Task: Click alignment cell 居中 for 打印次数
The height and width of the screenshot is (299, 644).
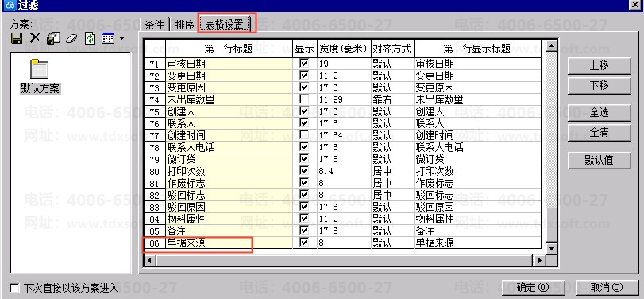Action: [392, 171]
